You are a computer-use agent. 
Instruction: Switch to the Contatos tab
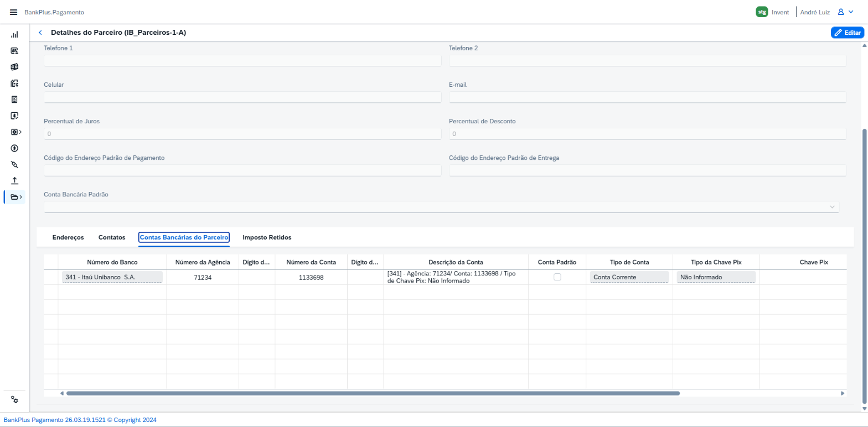coord(112,237)
